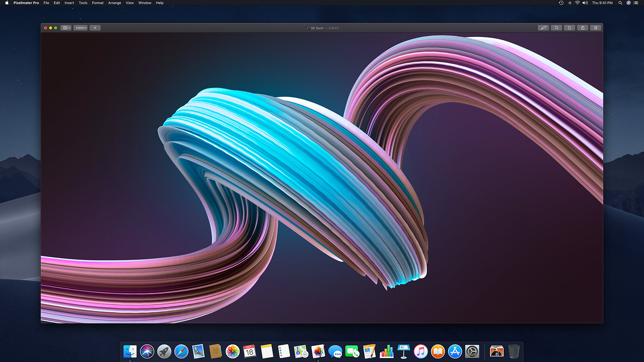The height and width of the screenshot is (362, 644).
Task: Show the Color Adjustments controls
Action: 595,28
